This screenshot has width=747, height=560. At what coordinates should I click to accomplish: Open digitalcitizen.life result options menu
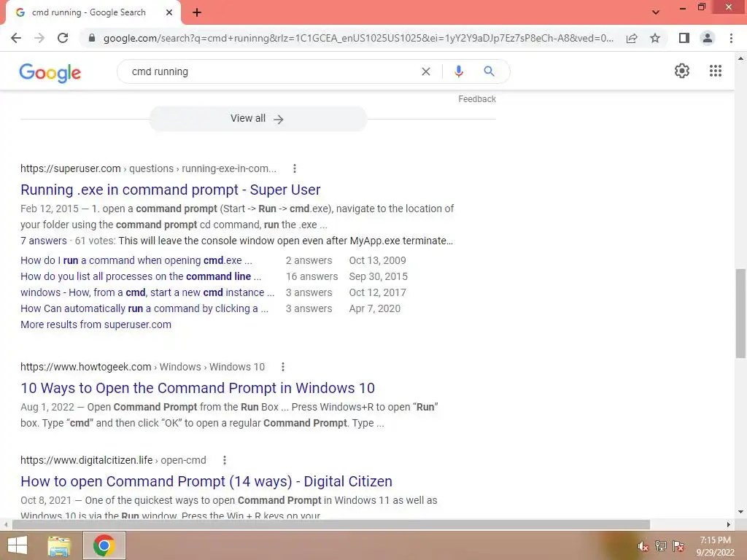225,460
